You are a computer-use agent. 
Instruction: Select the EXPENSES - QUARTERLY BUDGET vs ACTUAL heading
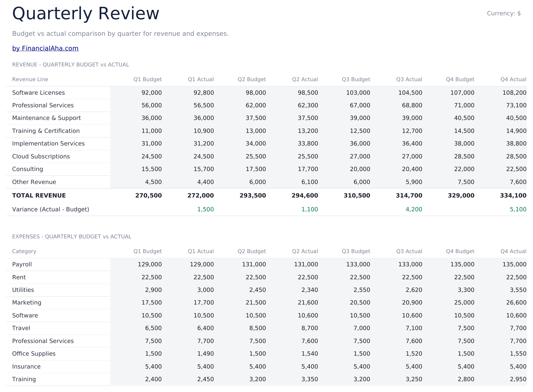click(x=72, y=237)
